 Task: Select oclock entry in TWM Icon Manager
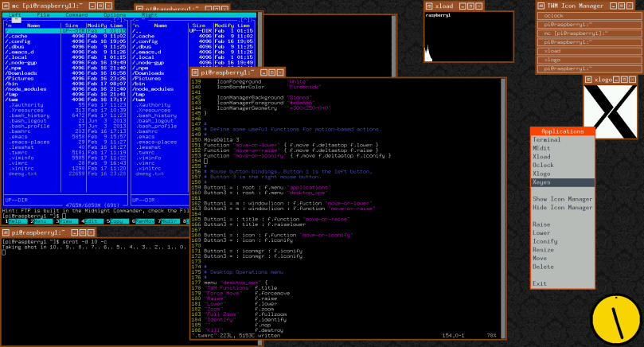click(589, 16)
